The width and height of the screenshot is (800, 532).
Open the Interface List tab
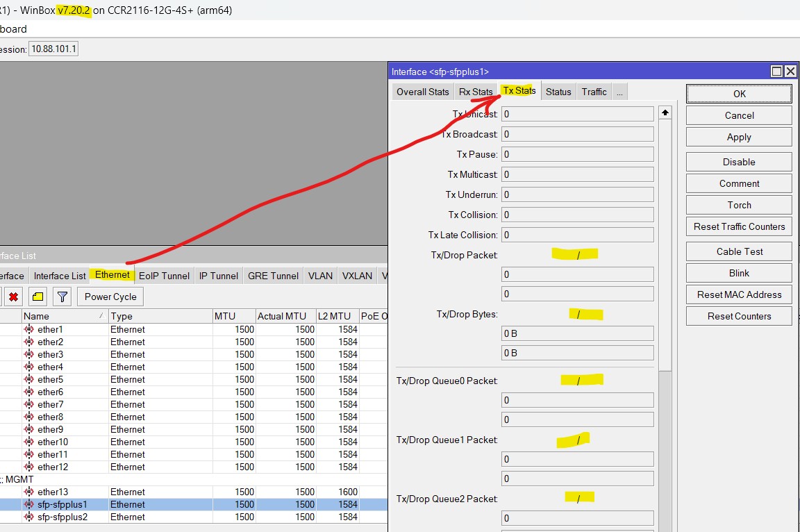[59, 276]
